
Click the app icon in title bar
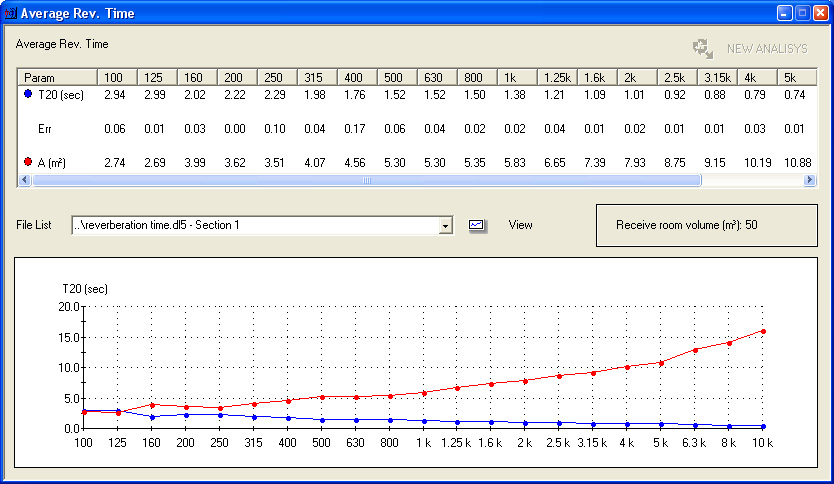11,13
